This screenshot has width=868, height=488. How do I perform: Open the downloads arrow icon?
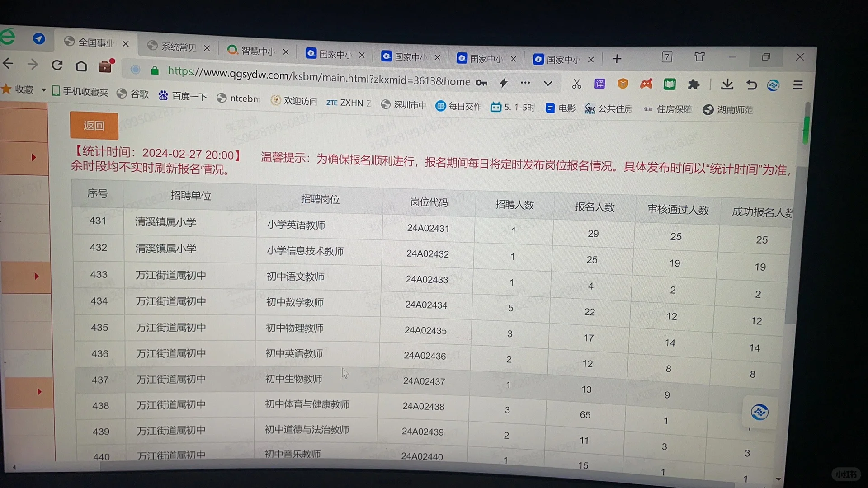727,84
